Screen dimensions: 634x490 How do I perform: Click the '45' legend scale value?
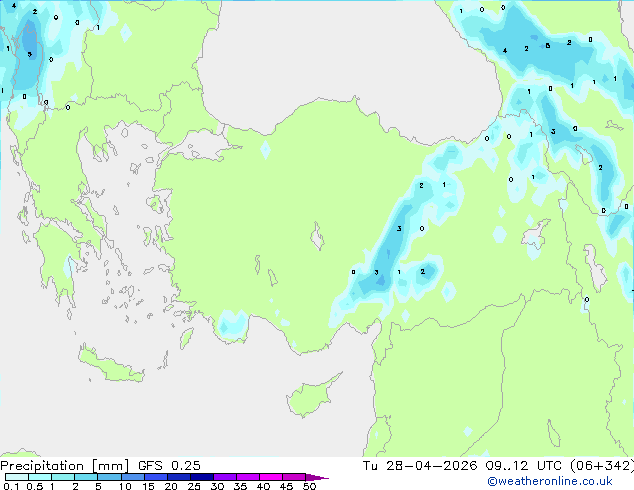(x=286, y=486)
